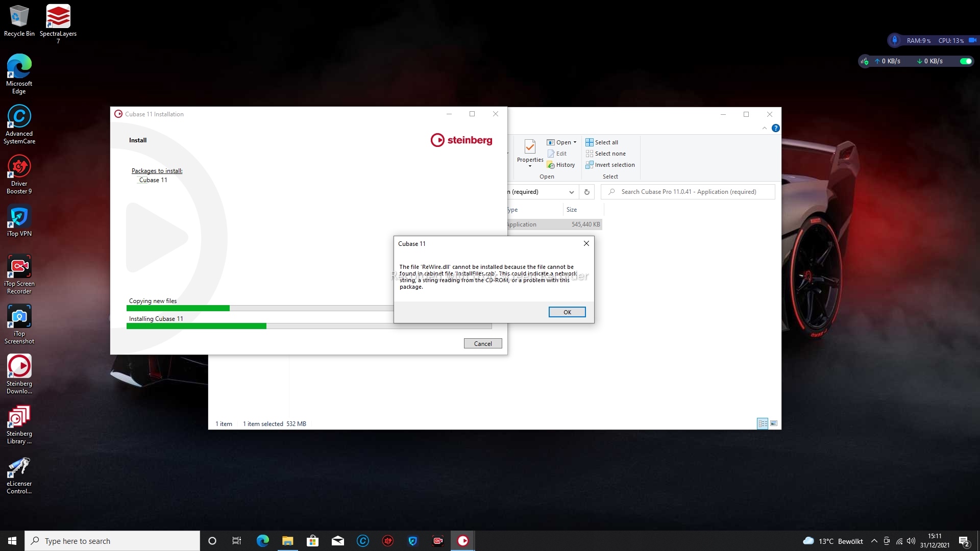Click History in the Explorer ribbon
980x551 pixels.
(x=560, y=165)
